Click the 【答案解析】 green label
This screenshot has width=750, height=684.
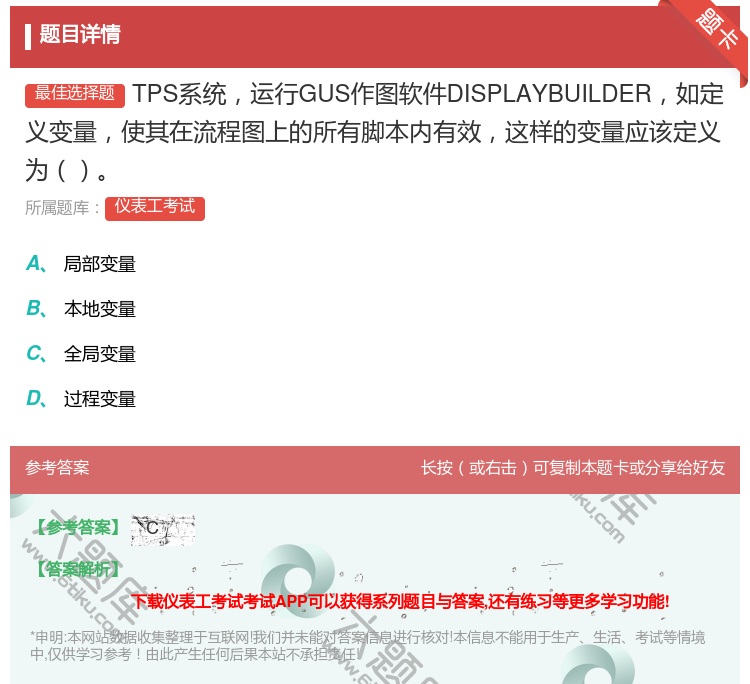coord(78,569)
